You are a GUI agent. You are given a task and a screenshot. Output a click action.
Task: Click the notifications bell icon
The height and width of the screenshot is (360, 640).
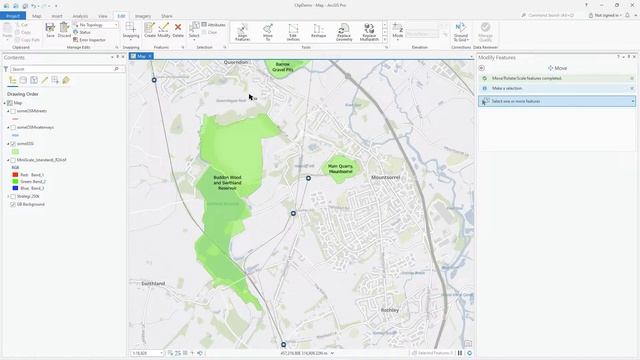(627, 15)
